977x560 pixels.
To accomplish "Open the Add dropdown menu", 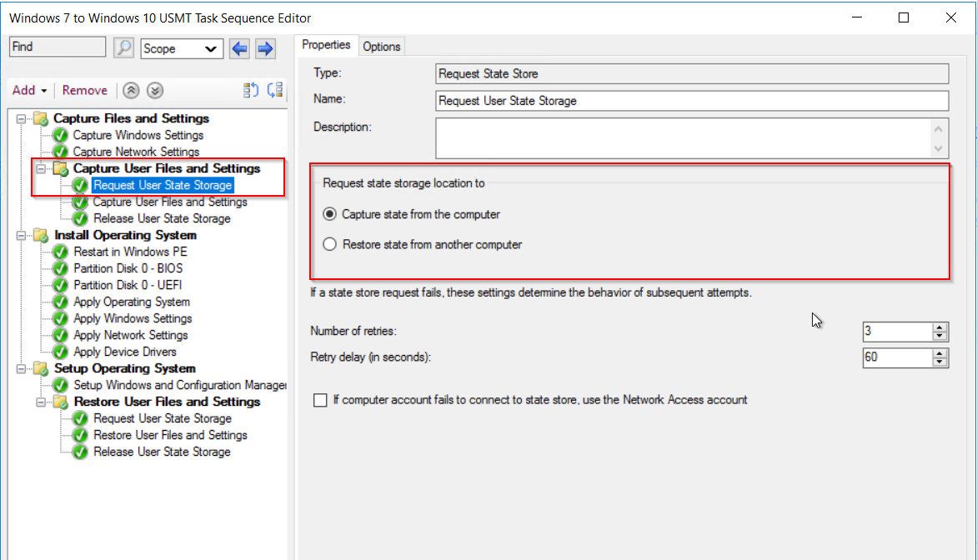I will pyautogui.click(x=29, y=91).
